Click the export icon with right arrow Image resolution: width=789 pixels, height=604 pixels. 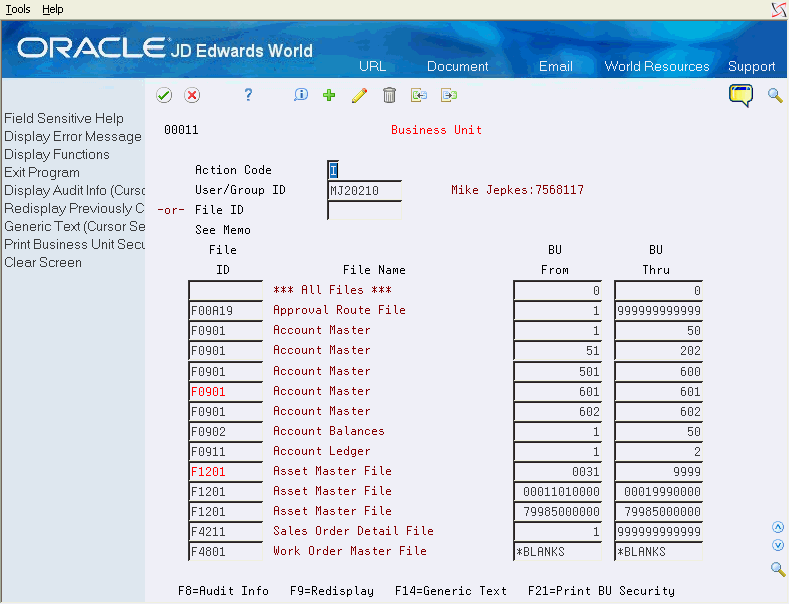click(x=449, y=95)
